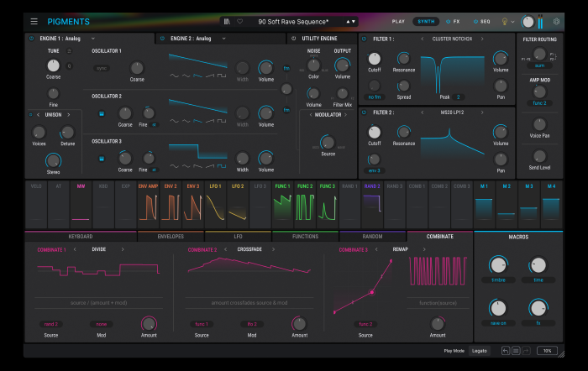The height and width of the screenshot is (371, 588).
Task: Click Combinate 2 mod lfo 2
Action: click(252, 324)
